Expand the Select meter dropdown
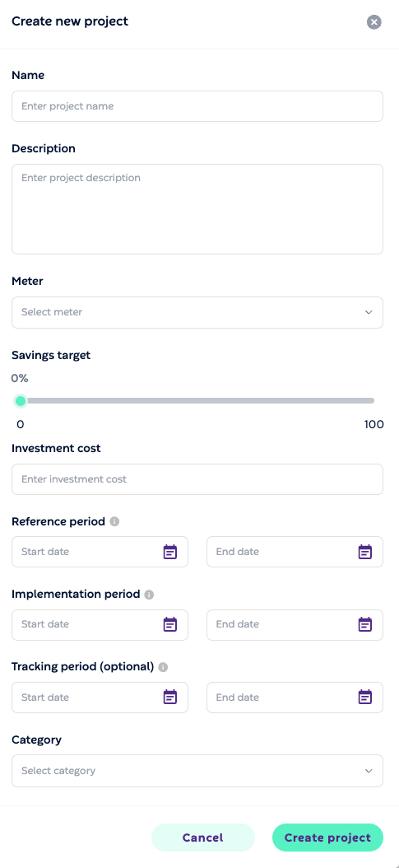Viewport: 399px width, 868px height. 197,312
